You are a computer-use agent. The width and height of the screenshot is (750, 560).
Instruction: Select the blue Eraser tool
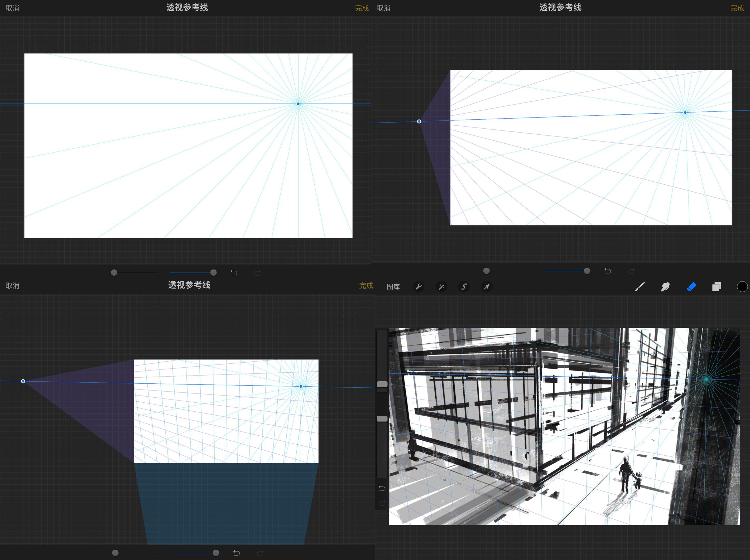pos(691,287)
